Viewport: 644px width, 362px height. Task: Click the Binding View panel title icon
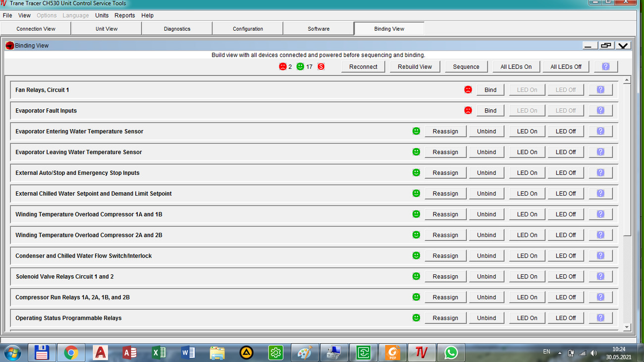click(x=10, y=46)
